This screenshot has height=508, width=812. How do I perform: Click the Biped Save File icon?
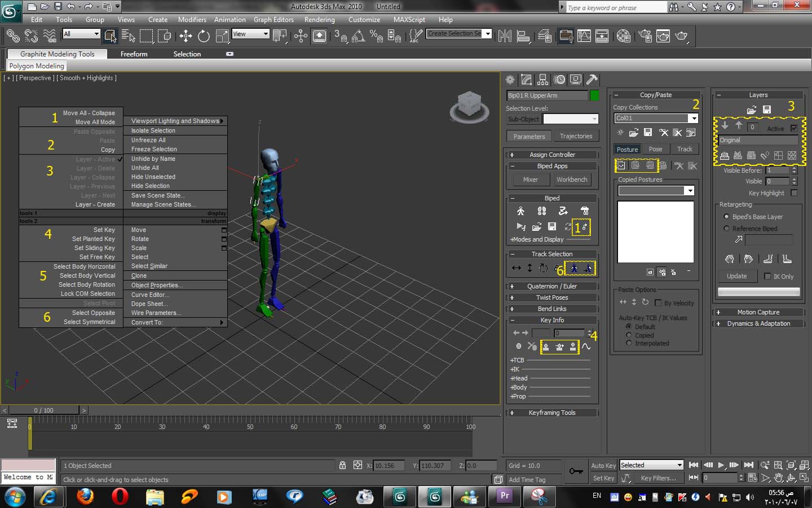pyautogui.click(x=552, y=226)
